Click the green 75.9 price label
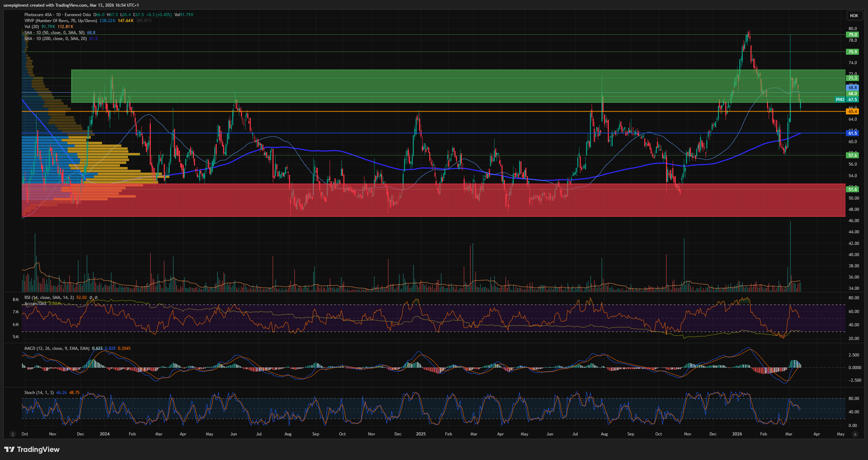The width and height of the screenshot is (868, 460). pyautogui.click(x=852, y=52)
